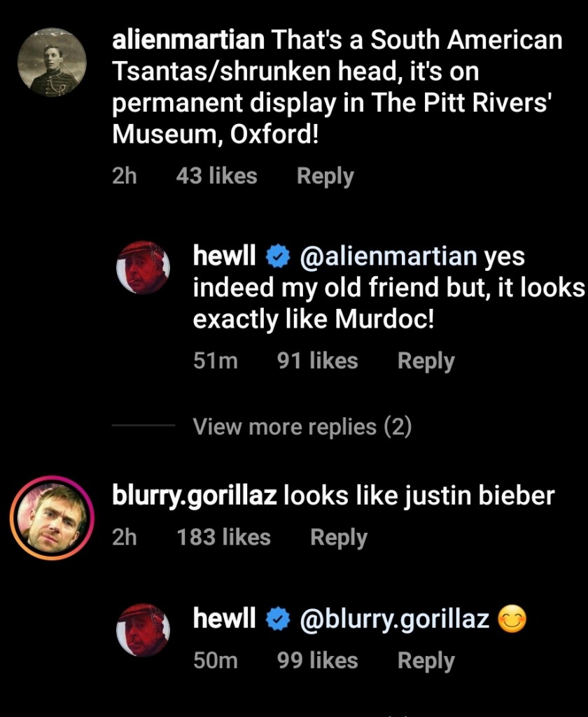Viewport: 588px width, 717px height.
Task: Tap blurry.gorillaz's story-ringed avatar
Action: (x=52, y=518)
